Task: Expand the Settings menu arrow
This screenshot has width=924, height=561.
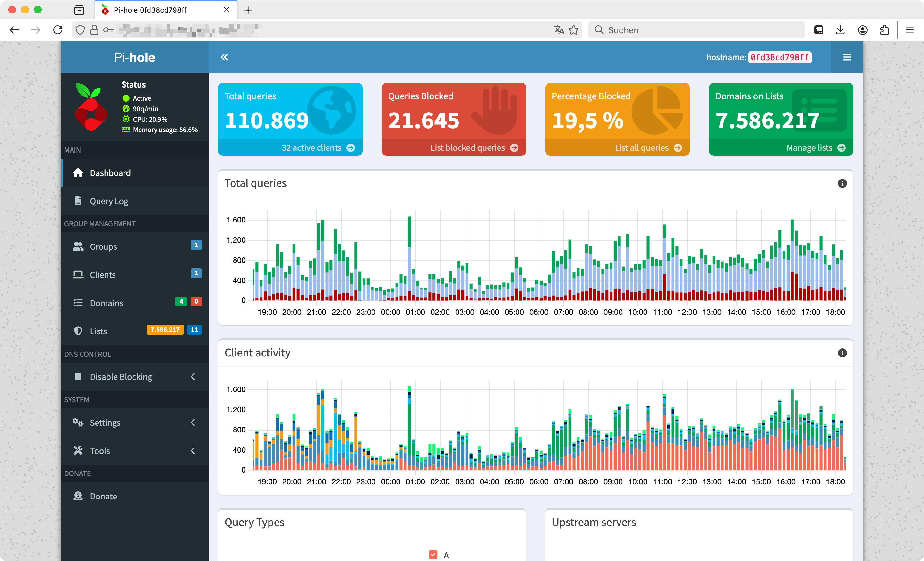Action: tap(193, 423)
